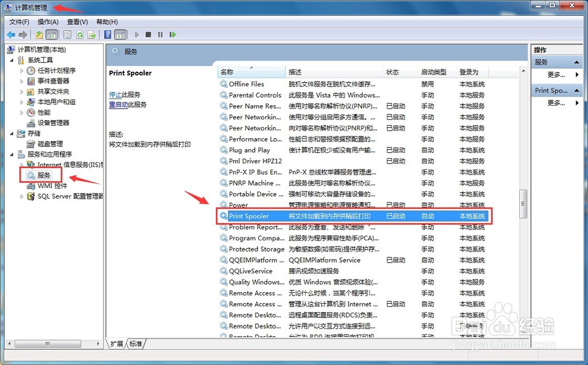Expand the 事件查看器 tree arrow

pos(21,81)
